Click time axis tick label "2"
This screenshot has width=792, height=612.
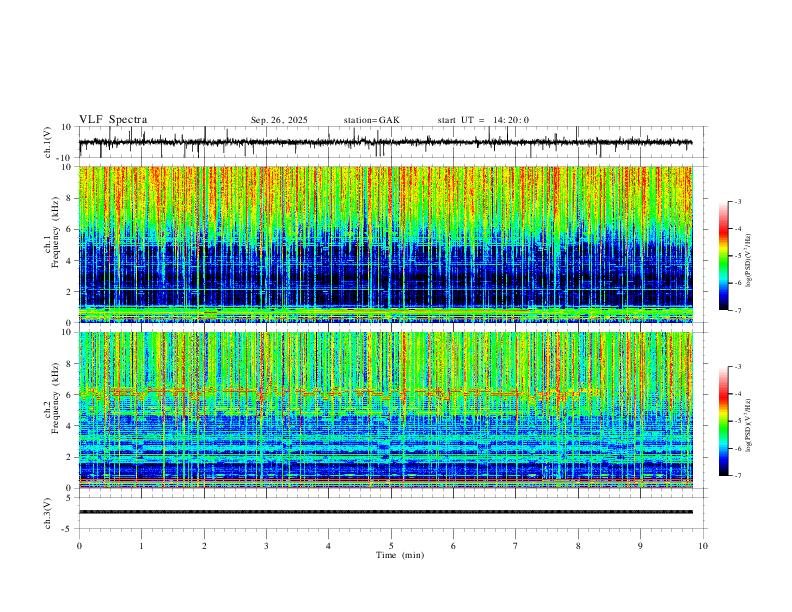pyautogui.click(x=204, y=546)
